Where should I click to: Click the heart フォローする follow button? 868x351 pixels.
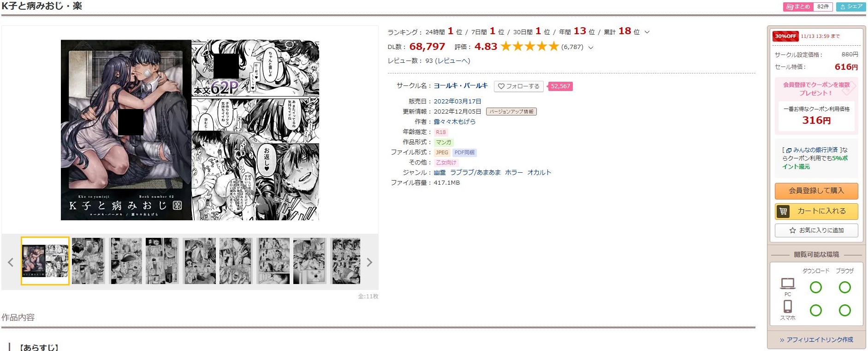pyautogui.click(x=518, y=86)
